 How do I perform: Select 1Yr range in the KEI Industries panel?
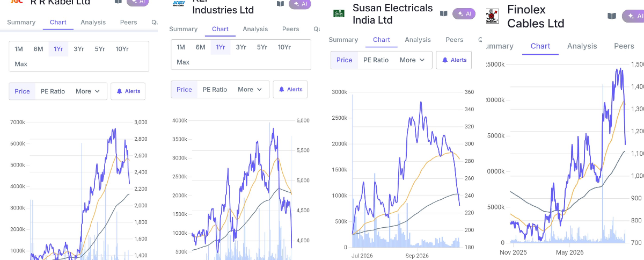221,47
